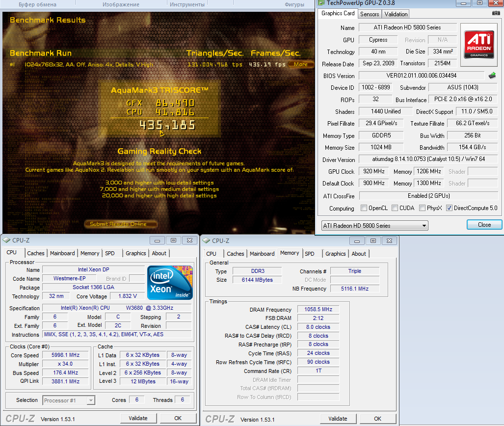Click the Фигуры ribbon group label
This screenshot has width=504, height=426.
pyautogui.click(x=294, y=4)
